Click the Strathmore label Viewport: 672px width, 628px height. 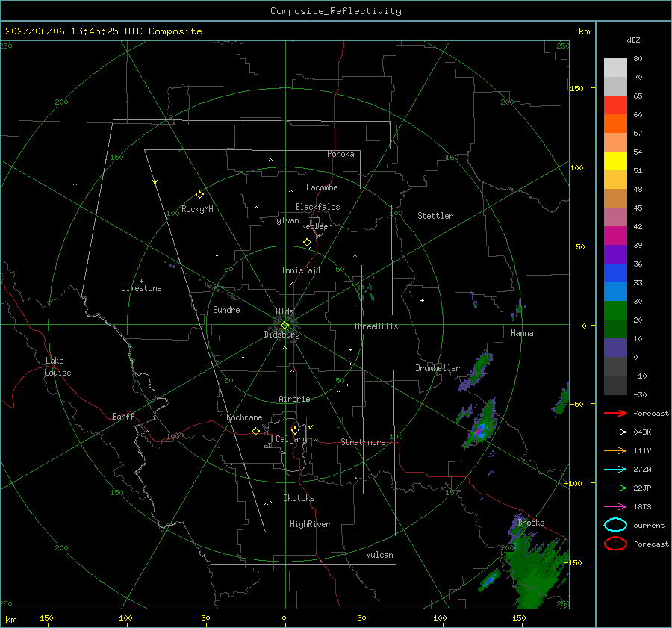coord(363,442)
